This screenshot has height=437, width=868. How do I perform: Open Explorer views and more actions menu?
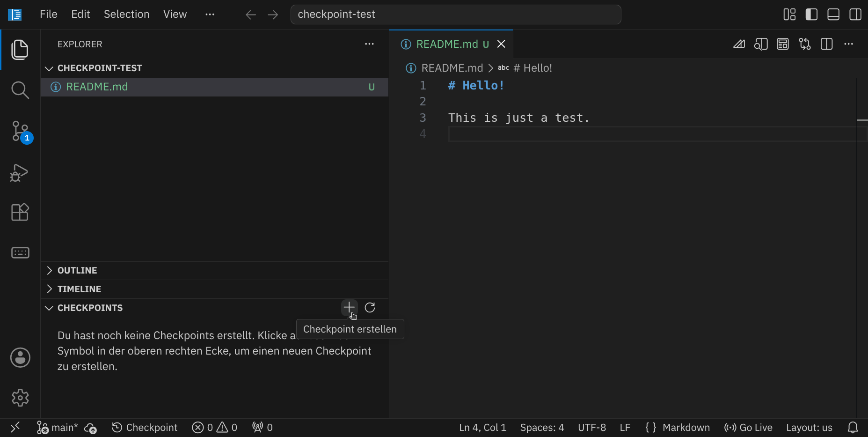pos(369,44)
